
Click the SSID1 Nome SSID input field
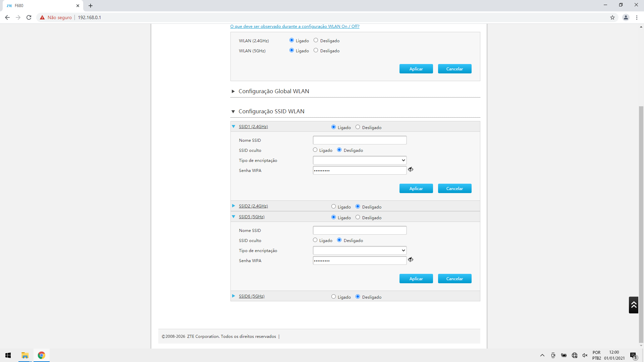(x=360, y=140)
